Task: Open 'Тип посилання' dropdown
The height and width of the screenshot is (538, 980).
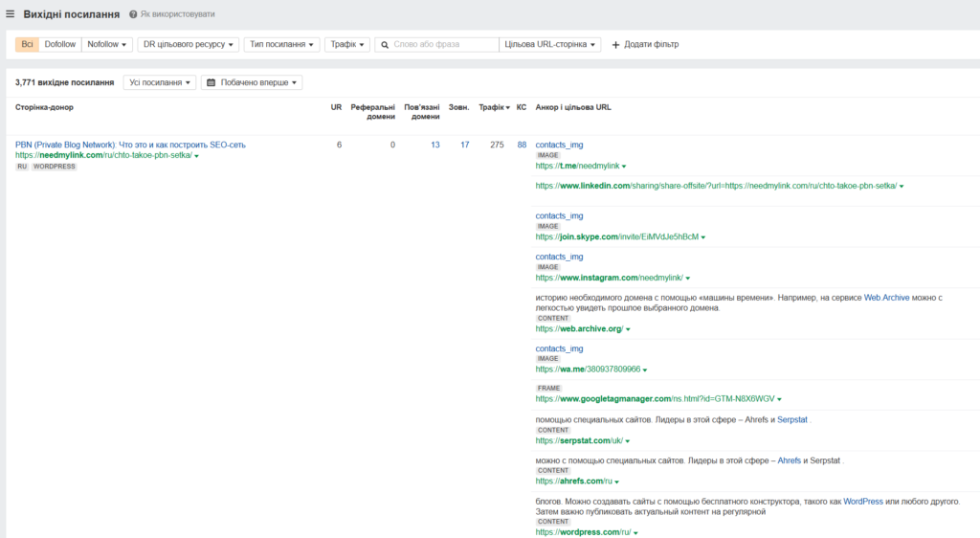Action: tap(281, 44)
